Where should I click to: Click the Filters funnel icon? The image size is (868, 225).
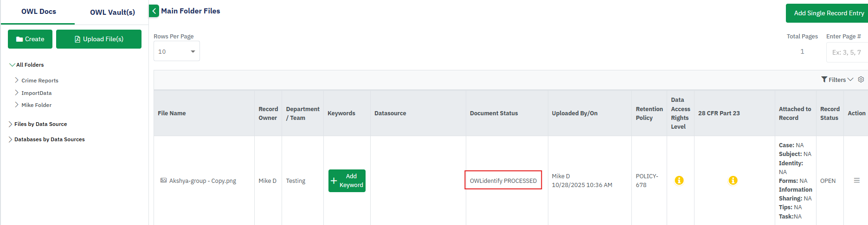(x=824, y=80)
